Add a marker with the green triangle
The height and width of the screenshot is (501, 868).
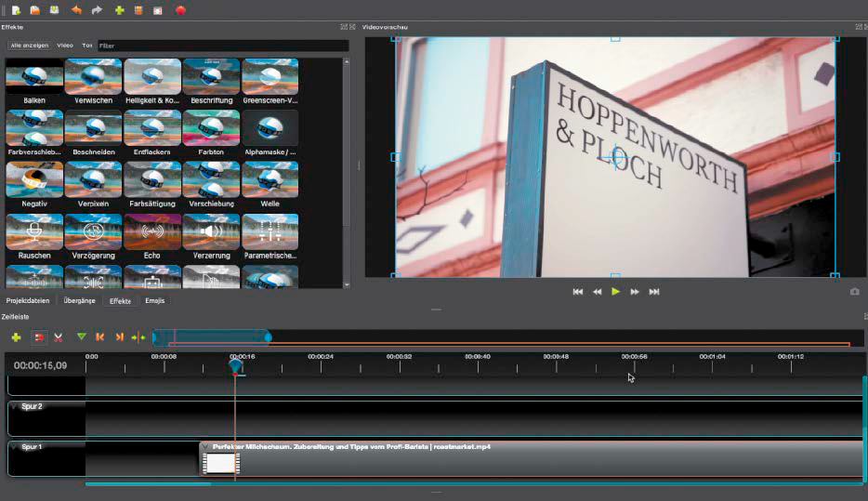pyautogui.click(x=82, y=336)
